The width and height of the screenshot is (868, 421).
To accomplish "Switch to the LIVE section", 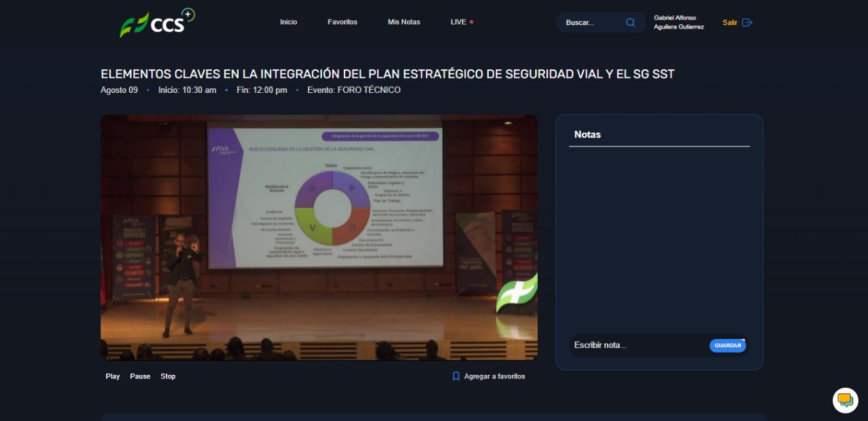I will [458, 22].
